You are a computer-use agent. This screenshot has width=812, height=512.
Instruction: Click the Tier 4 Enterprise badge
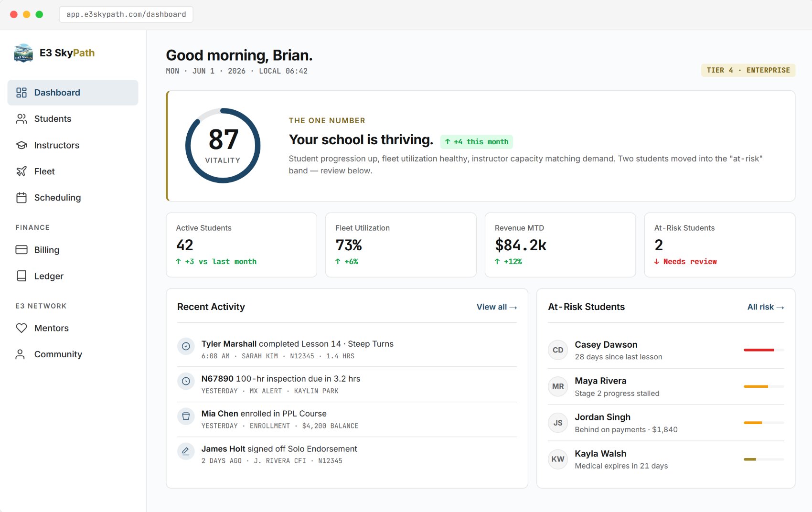tap(748, 70)
